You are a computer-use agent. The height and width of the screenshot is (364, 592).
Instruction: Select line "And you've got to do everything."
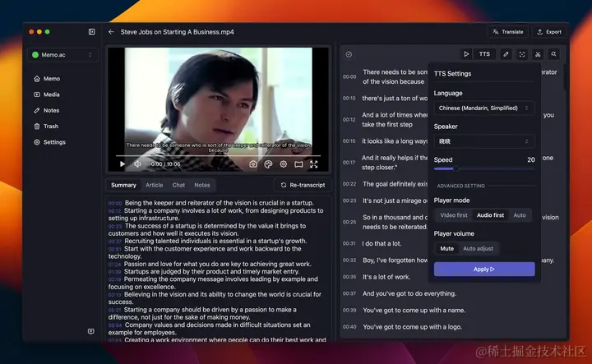(409, 293)
